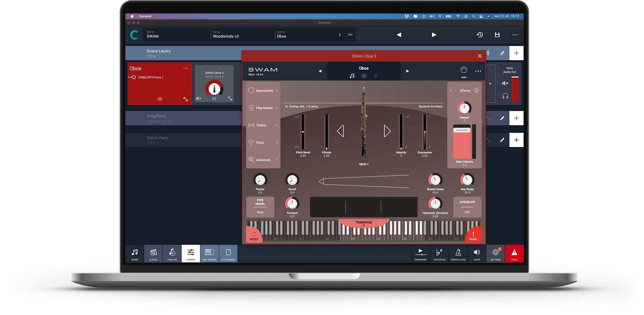
Task: Expand the Advanced section
Action: tap(263, 160)
